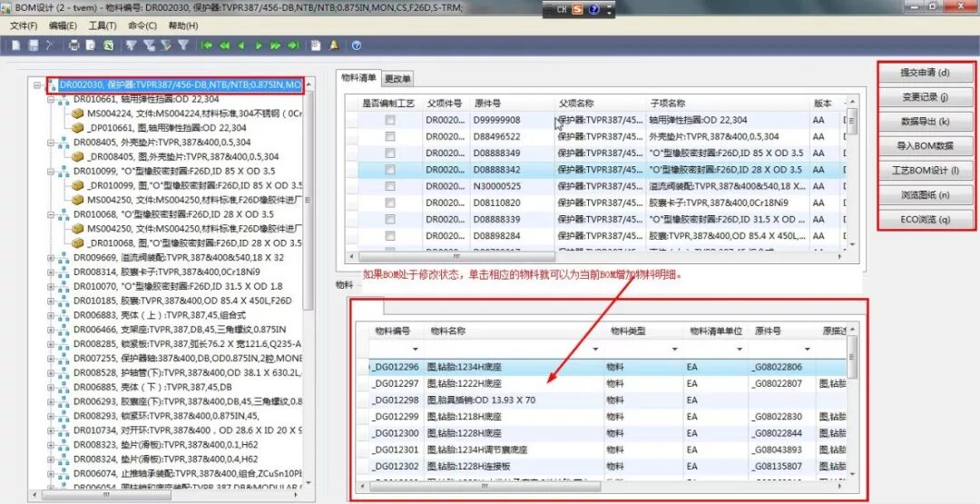The width and height of the screenshot is (980, 504).
Task: Click the 工艺BOM设计 (l) button
Action: 925,170
